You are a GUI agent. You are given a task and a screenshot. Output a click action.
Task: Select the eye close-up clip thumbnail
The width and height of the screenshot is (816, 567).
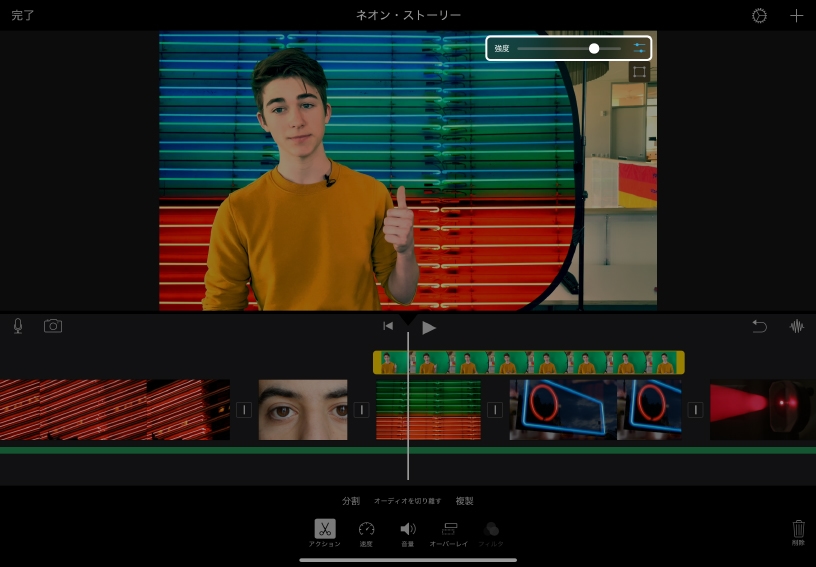tap(303, 409)
